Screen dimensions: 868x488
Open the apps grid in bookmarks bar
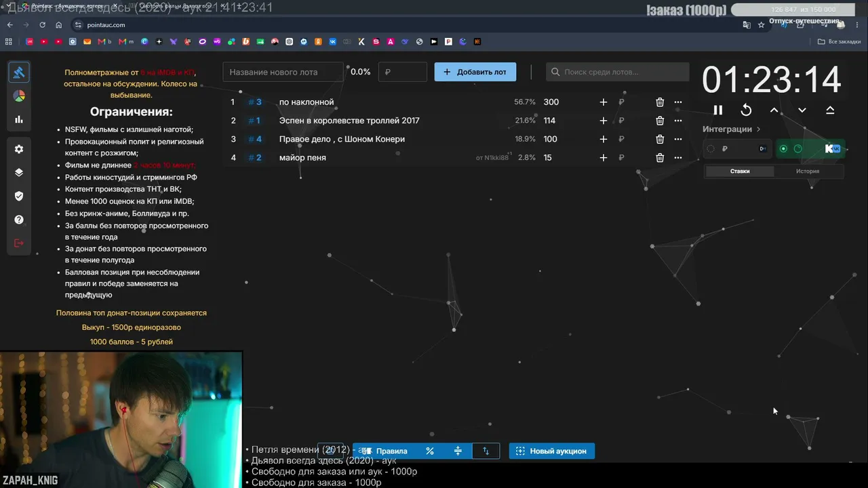click(x=9, y=41)
